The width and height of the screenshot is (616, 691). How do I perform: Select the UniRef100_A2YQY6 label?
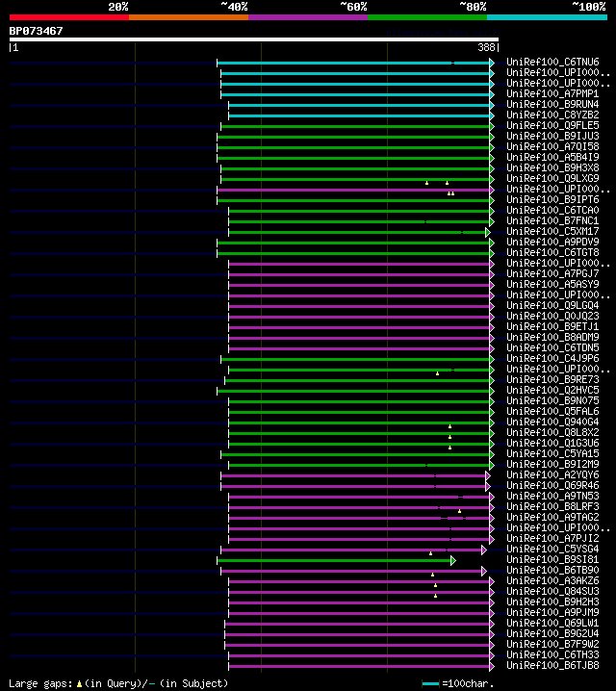coord(552,474)
